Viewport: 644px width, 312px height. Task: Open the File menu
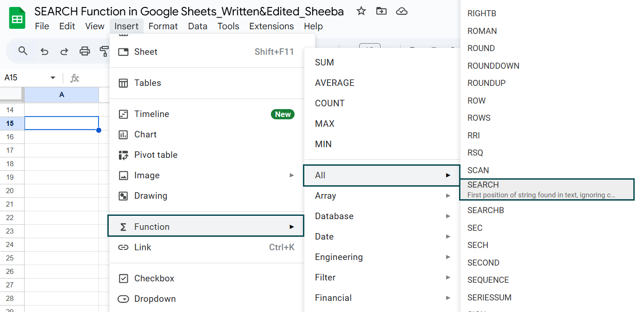pyautogui.click(x=42, y=26)
